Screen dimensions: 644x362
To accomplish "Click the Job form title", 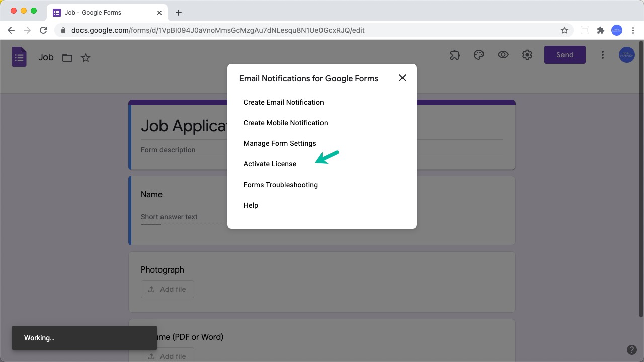I will click(46, 57).
